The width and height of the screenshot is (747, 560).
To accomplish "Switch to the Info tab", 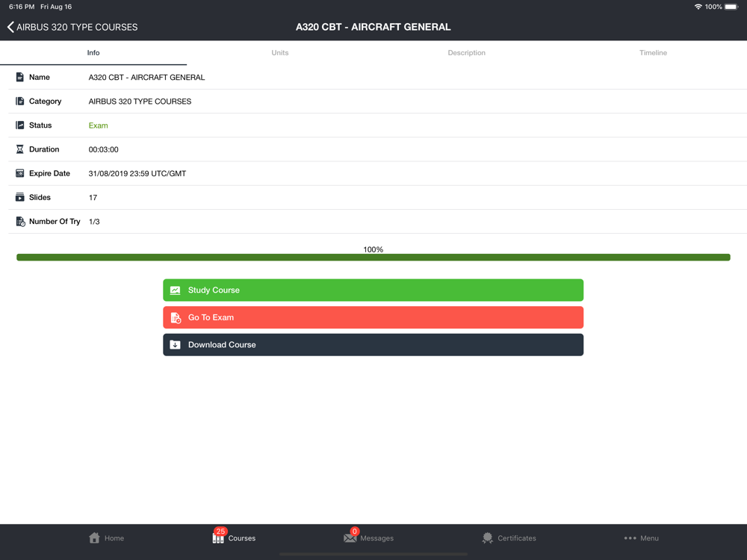I will 93,53.
